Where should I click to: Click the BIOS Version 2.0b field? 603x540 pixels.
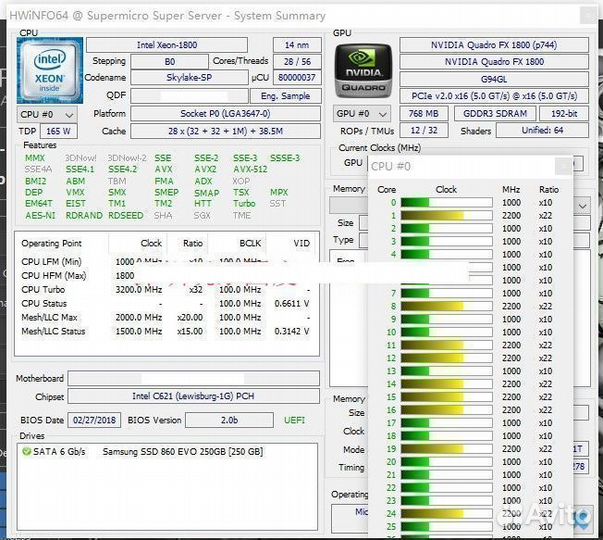point(229,420)
